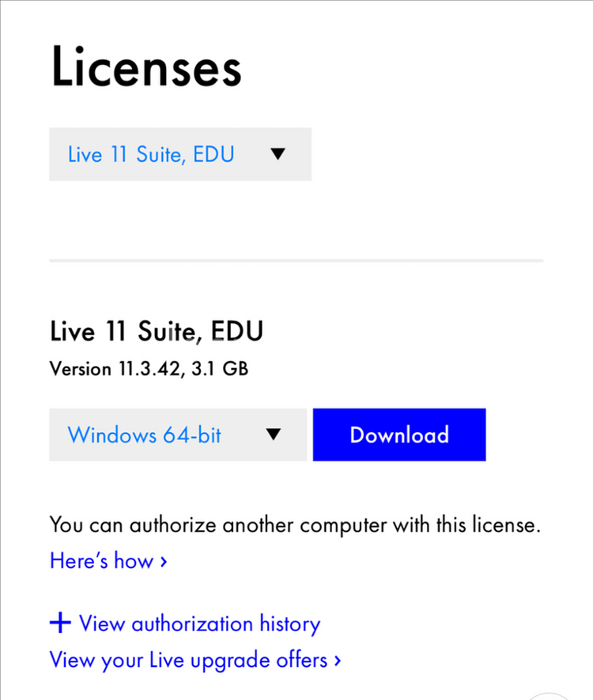Click the Version 11.3.42, 3.1 GB text
This screenshot has height=700, width=593.
149,369
